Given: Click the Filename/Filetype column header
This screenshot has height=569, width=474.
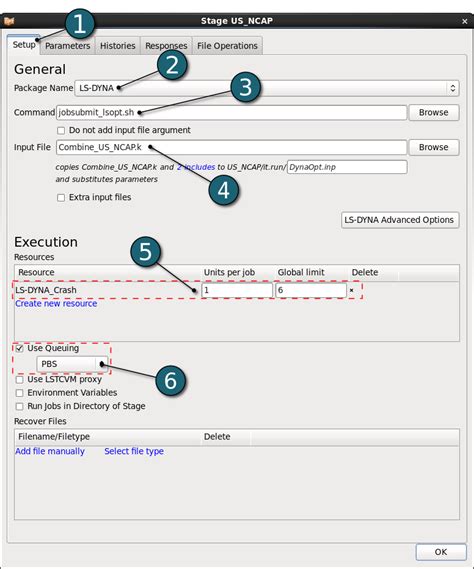Looking at the screenshot, I should pyautogui.click(x=108, y=437).
